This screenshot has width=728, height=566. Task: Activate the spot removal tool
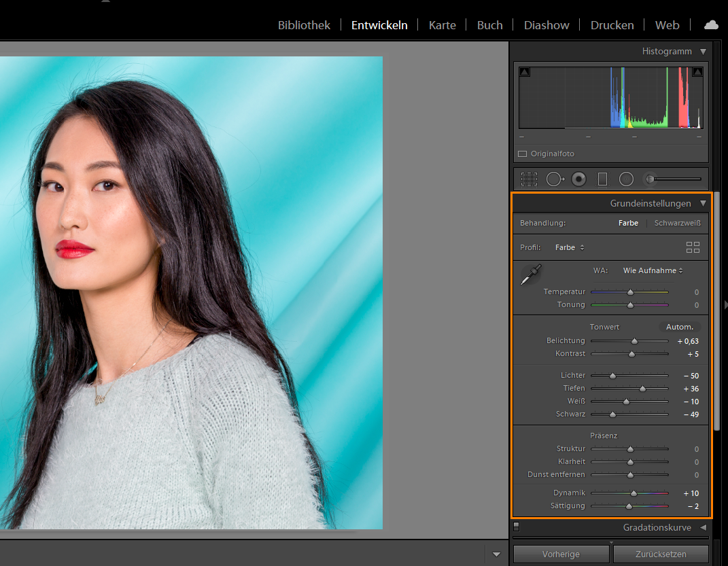(x=555, y=179)
